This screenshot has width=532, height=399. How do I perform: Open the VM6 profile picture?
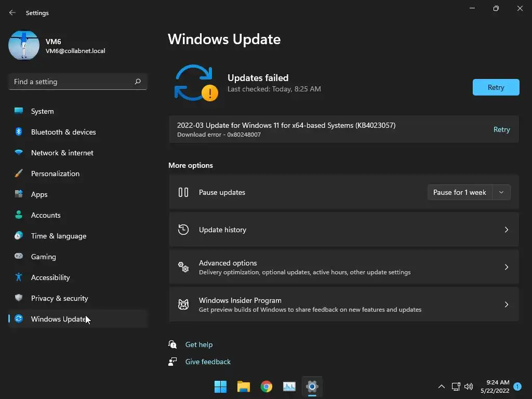24,45
